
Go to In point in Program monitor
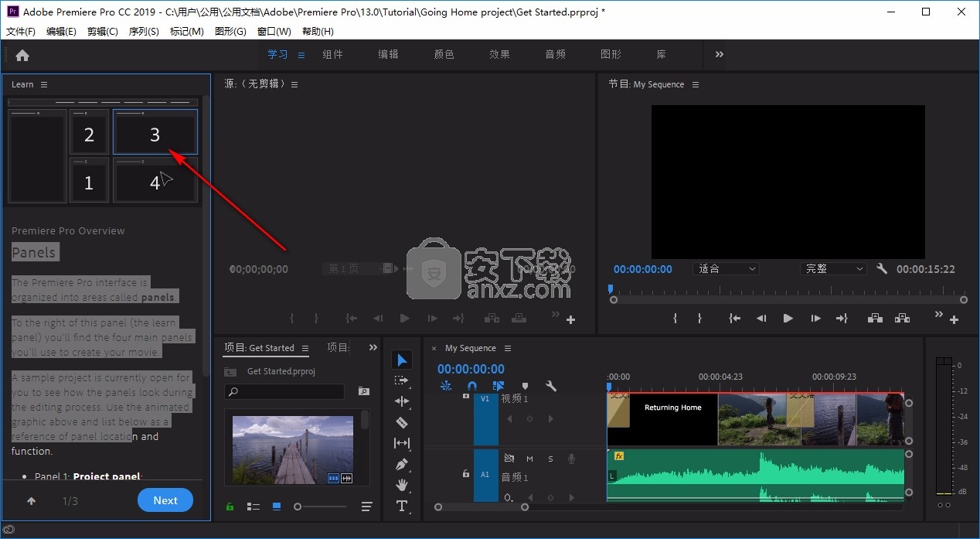pyautogui.click(x=735, y=319)
